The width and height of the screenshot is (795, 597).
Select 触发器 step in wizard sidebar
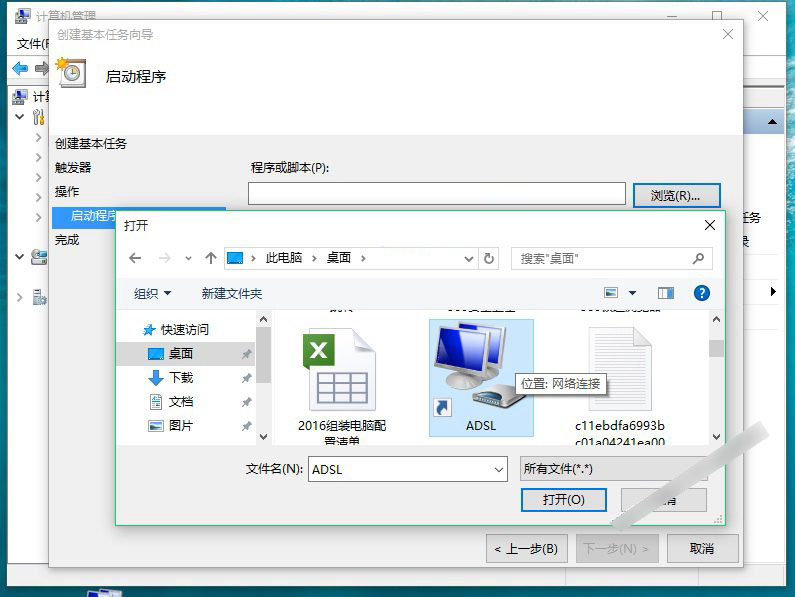click(73, 167)
